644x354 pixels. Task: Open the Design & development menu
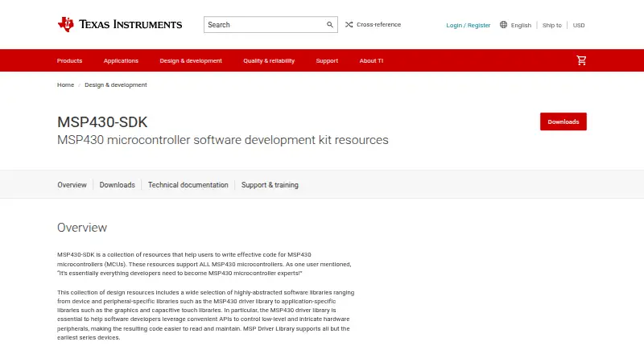191,60
